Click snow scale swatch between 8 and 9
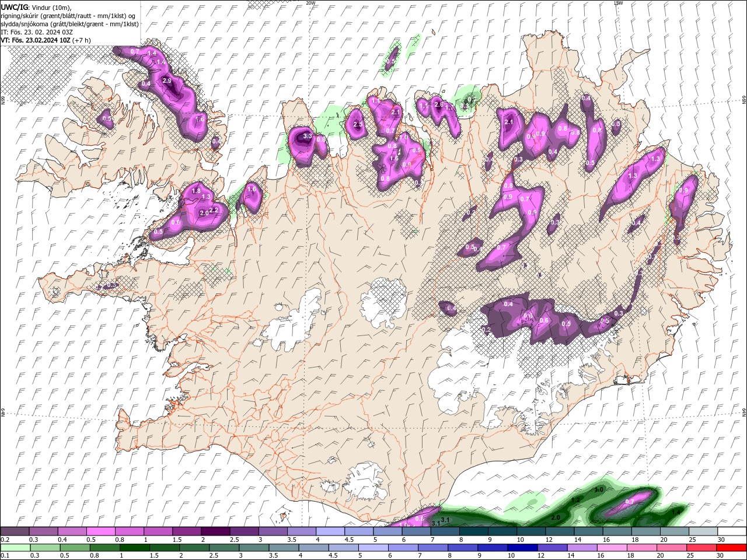 473,531
